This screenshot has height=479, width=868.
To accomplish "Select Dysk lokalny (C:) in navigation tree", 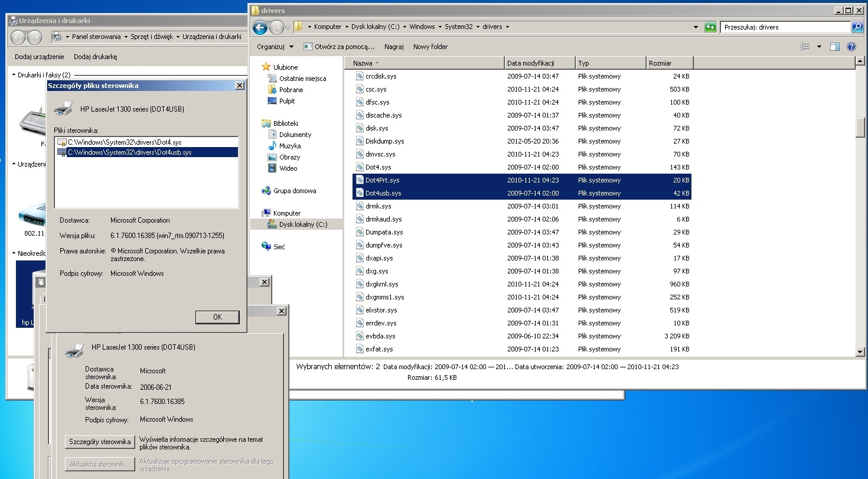I will tap(302, 224).
